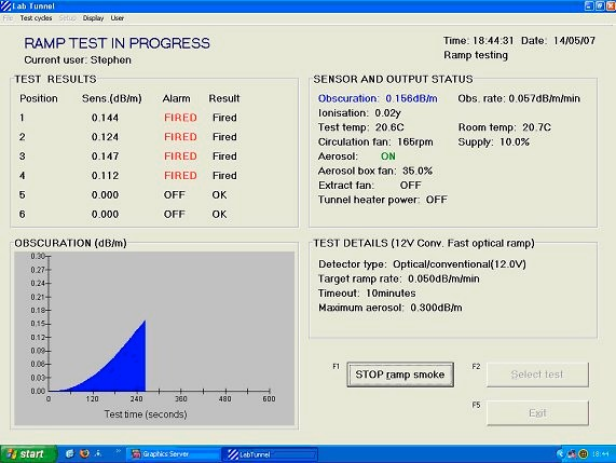This screenshot has height=463, width=616.
Task: Click the Ramp testing status text
Action: pos(476,55)
